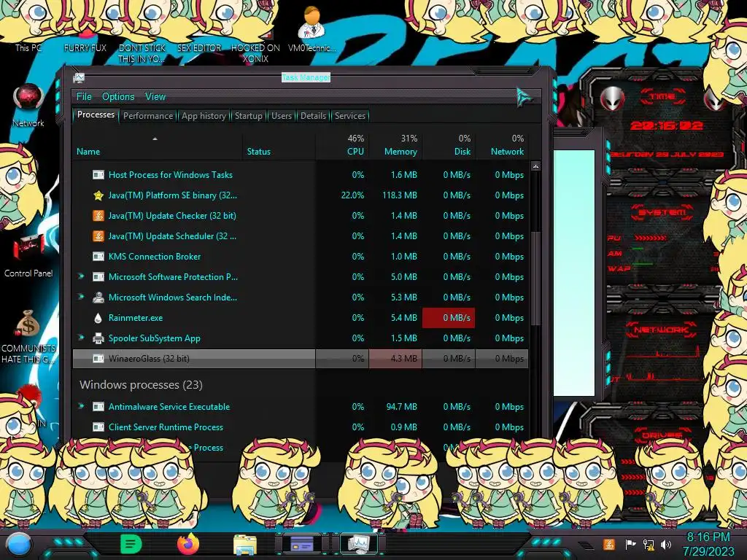Open File Explorer from the taskbar

(245, 544)
